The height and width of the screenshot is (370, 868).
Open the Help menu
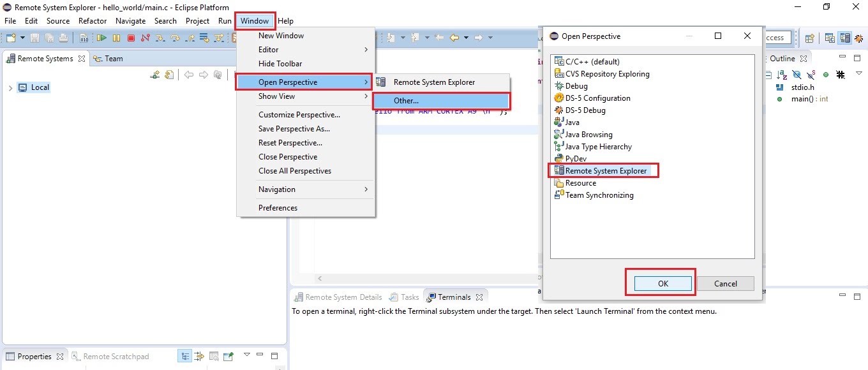(285, 21)
